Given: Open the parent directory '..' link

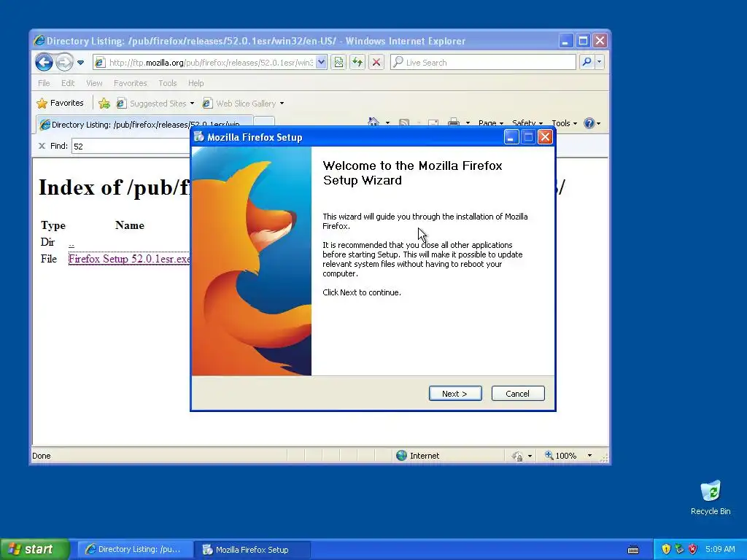Looking at the screenshot, I should coord(71,244).
